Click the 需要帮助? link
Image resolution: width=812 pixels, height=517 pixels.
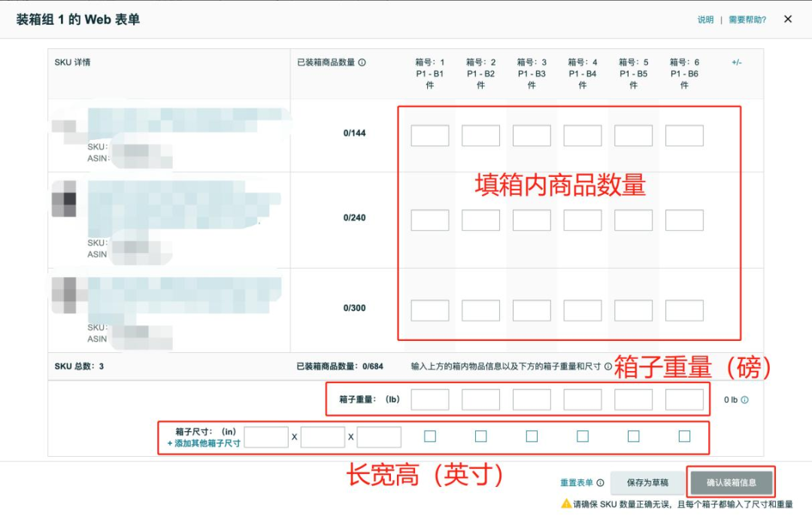coord(747,19)
